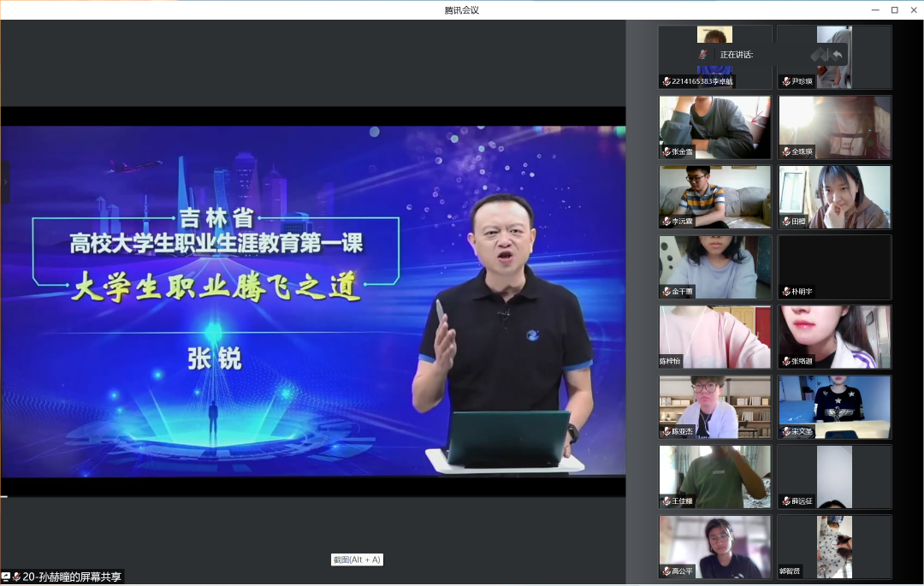This screenshot has width=924, height=586.
Task: Click the muted mic icon next to 宋文圣
Action: [x=785, y=431]
